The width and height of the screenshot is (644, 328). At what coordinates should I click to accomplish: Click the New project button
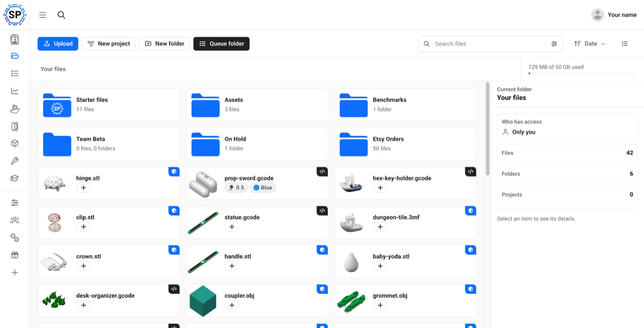[109, 44]
